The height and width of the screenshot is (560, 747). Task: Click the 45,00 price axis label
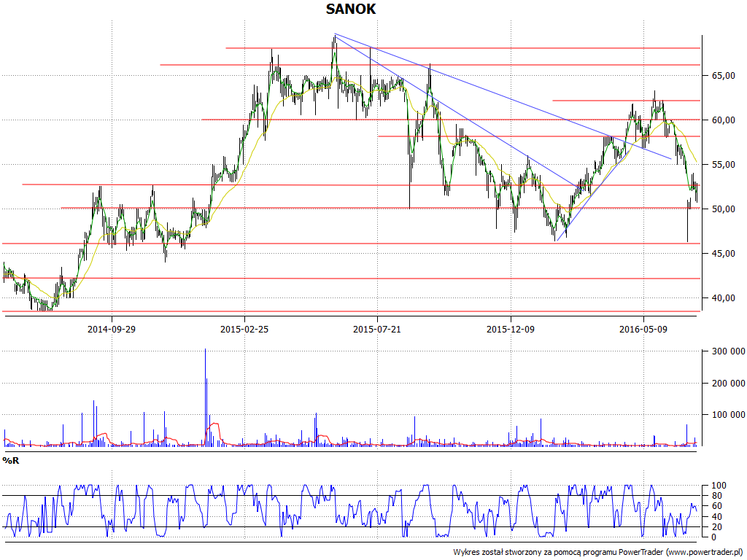723,254
